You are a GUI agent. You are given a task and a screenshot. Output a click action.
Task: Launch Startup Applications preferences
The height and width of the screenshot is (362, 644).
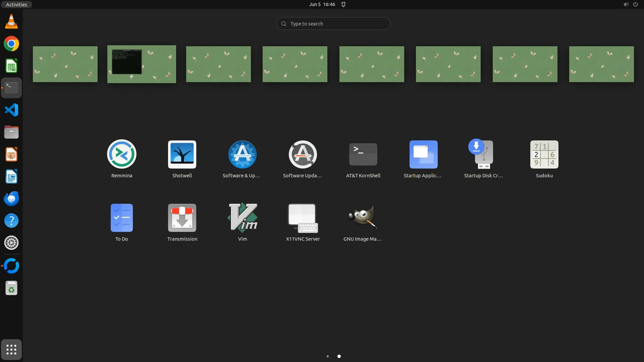[423, 155]
